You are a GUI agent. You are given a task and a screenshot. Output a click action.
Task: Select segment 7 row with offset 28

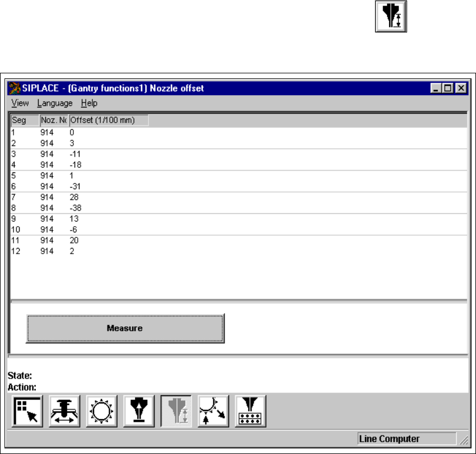(239, 197)
